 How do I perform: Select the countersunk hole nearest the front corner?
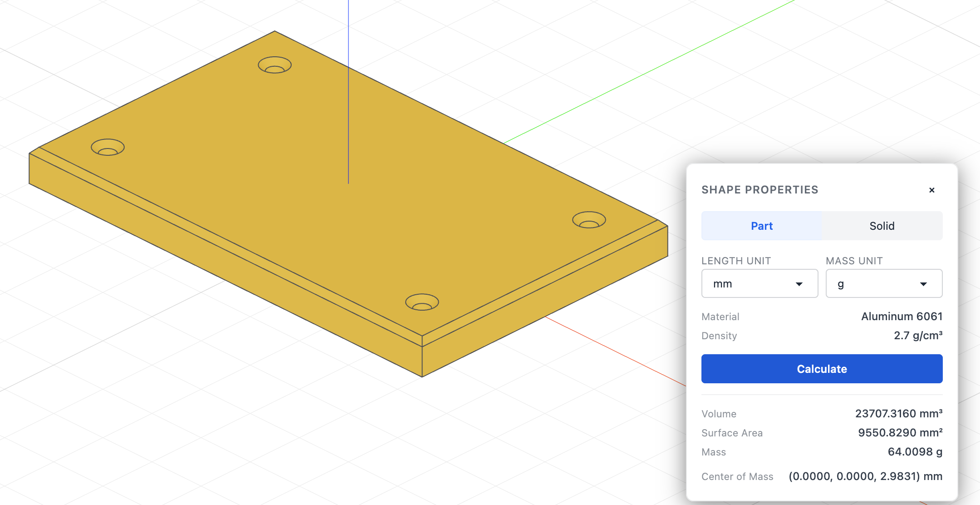point(422,302)
